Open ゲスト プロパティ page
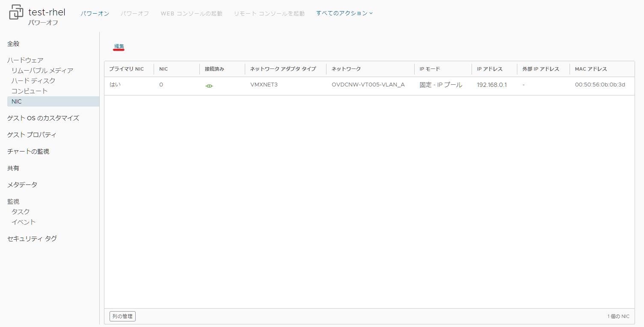Image resolution: width=644 pixels, height=327 pixels. point(32,135)
